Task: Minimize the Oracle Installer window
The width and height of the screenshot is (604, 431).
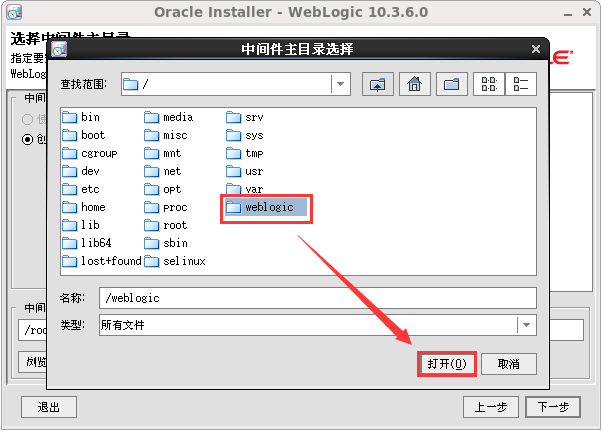Action: 568,13
